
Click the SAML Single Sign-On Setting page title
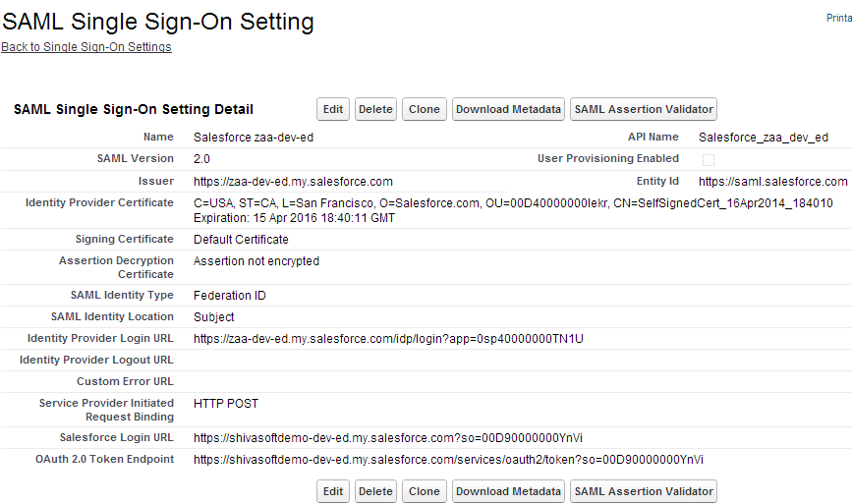click(158, 22)
